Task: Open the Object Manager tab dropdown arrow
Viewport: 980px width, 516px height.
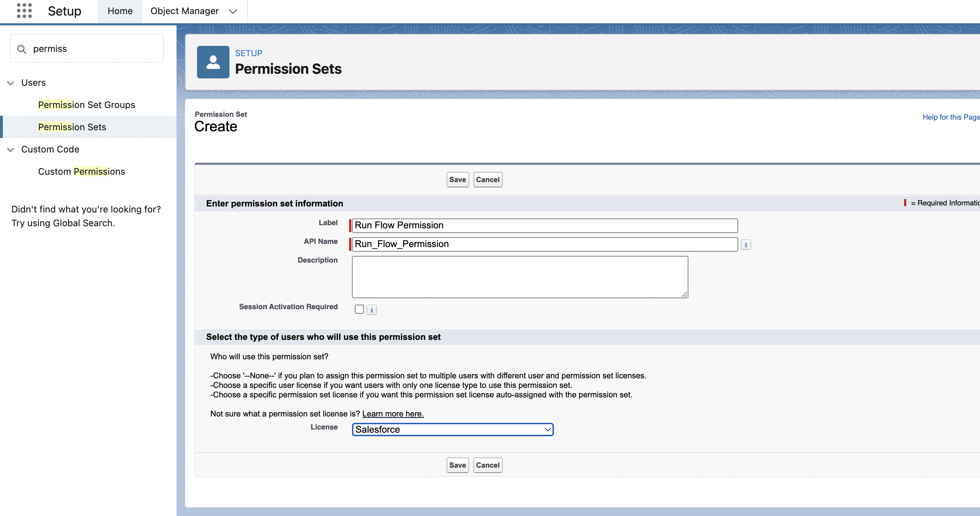Action: coord(233,11)
